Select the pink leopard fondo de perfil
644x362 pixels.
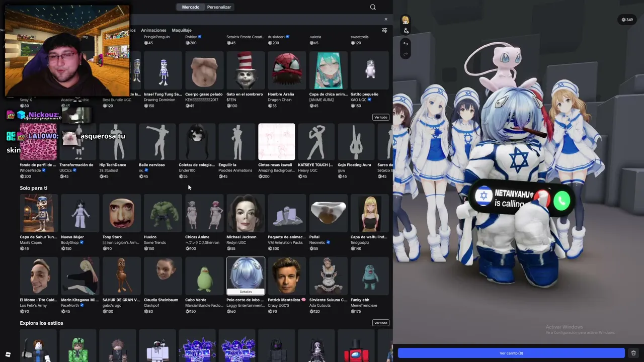coord(38,142)
